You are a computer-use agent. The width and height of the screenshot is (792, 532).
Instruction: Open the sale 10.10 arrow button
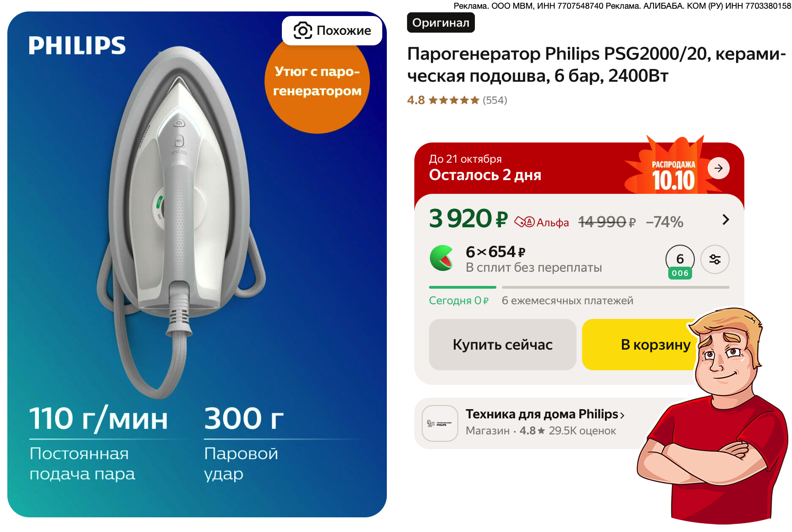point(718,168)
